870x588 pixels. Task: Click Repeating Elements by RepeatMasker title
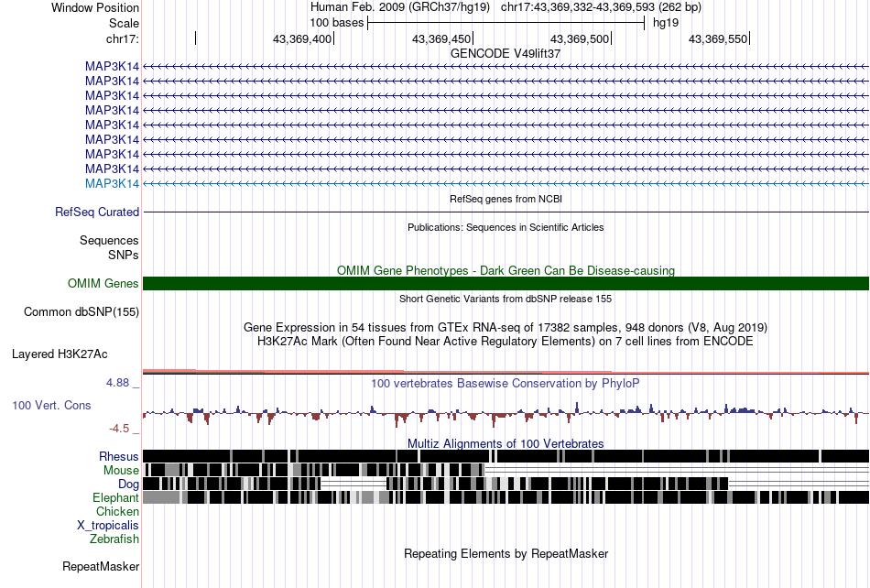click(x=506, y=553)
